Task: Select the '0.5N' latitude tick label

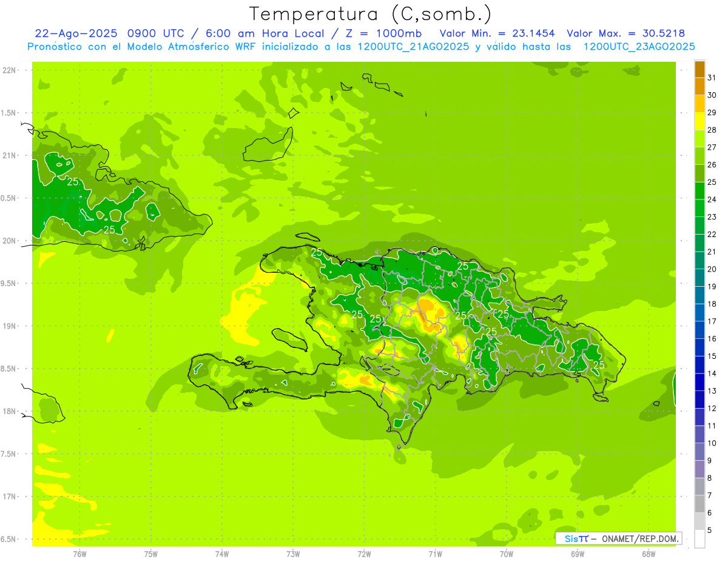Action: (x=9, y=198)
